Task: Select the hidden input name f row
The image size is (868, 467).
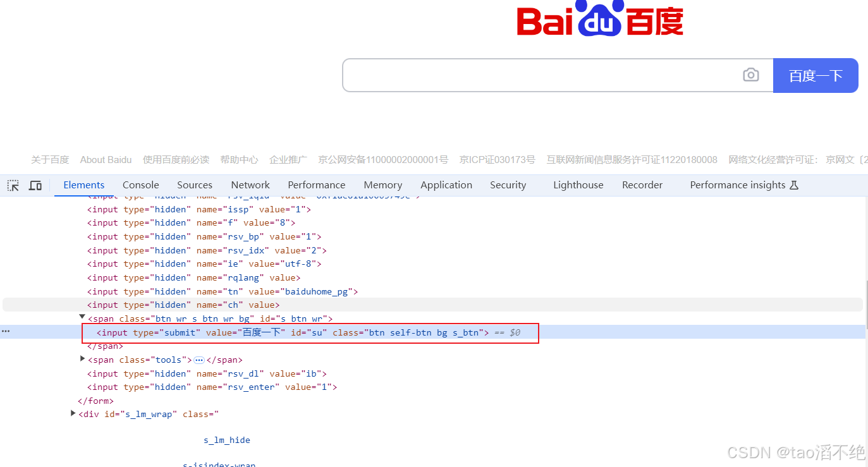Action: [192, 223]
